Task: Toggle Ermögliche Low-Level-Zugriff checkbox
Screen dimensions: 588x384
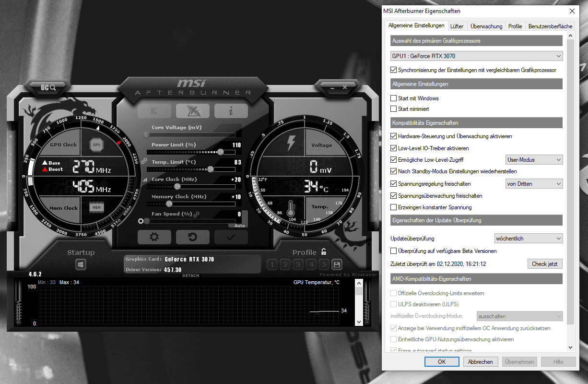Action: click(394, 160)
